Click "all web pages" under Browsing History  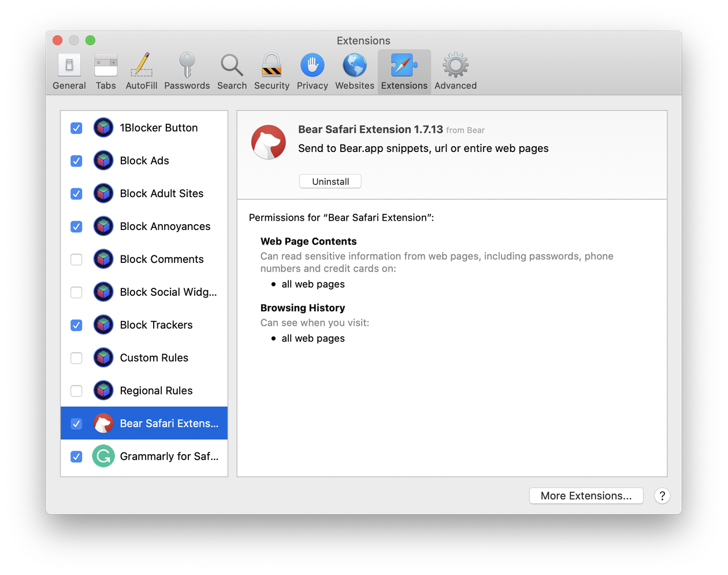[x=313, y=339]
